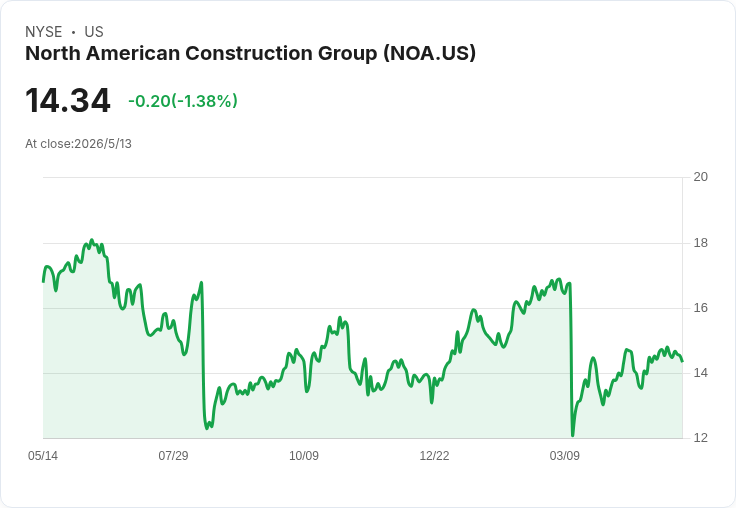
Task: Click the At close:2026/5/13 timestamp
Action: (78, 144)
